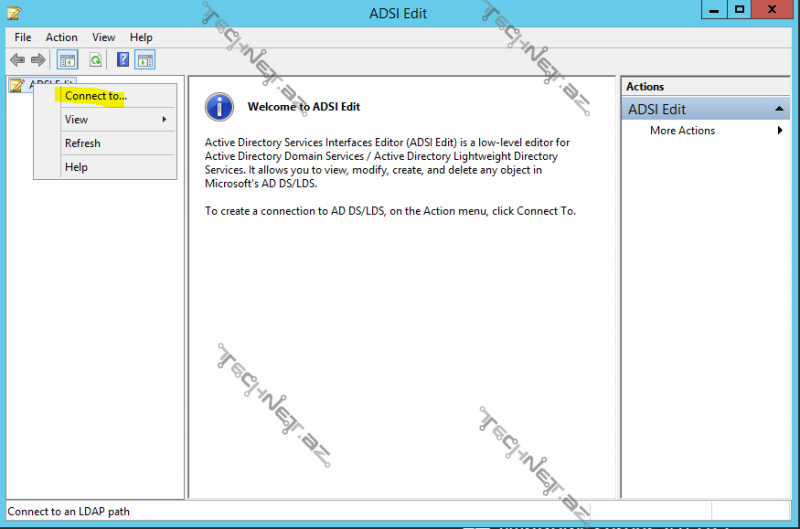The width and height of the screenshot is (800, 529).
Task: Open the Action menu
Action: click(x=61, y=37)
